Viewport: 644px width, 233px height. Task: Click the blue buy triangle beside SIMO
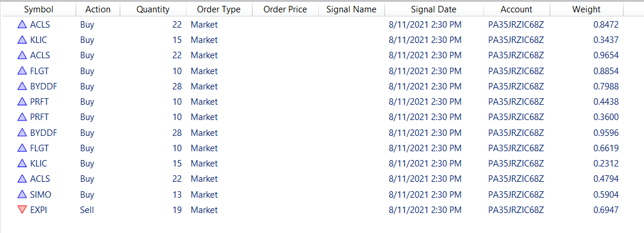point(22,194)
